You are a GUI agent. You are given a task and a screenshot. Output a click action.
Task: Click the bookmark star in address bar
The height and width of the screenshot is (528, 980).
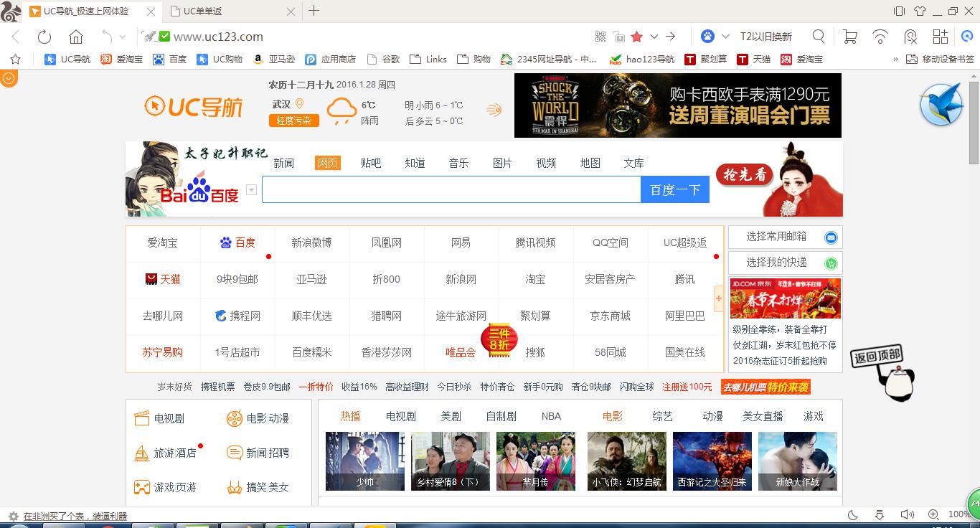point(636,37)
